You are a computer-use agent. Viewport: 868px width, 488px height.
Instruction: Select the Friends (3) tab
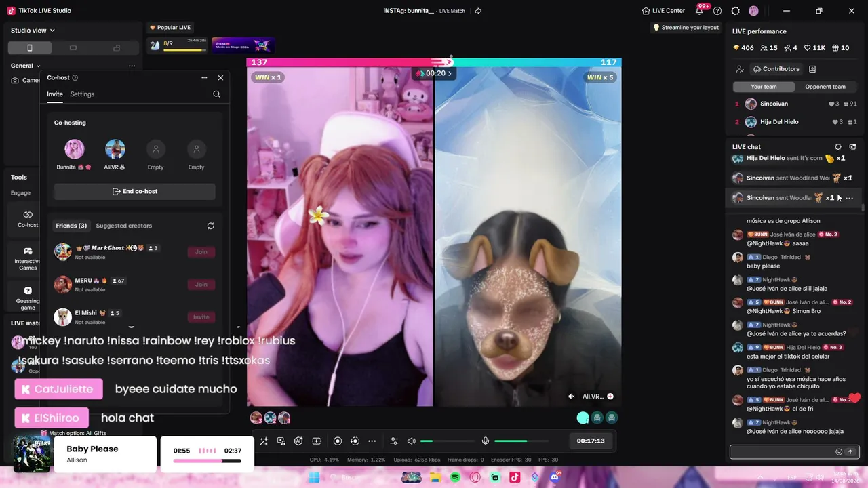[x=71, y=226]
